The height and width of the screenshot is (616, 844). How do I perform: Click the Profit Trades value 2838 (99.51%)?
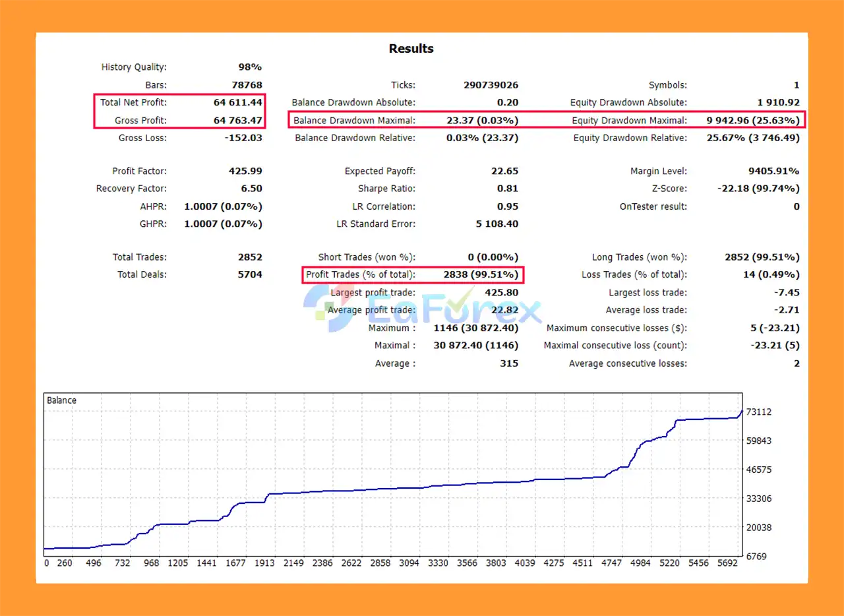pos(476,274)
